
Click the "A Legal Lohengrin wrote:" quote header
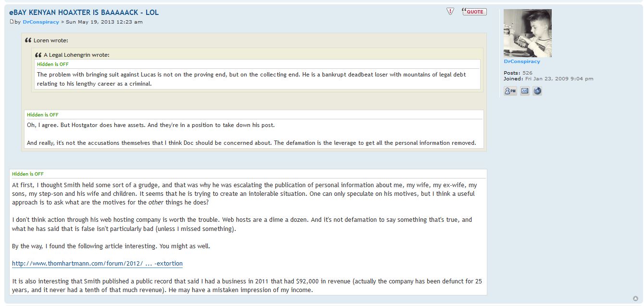(76, 55)
